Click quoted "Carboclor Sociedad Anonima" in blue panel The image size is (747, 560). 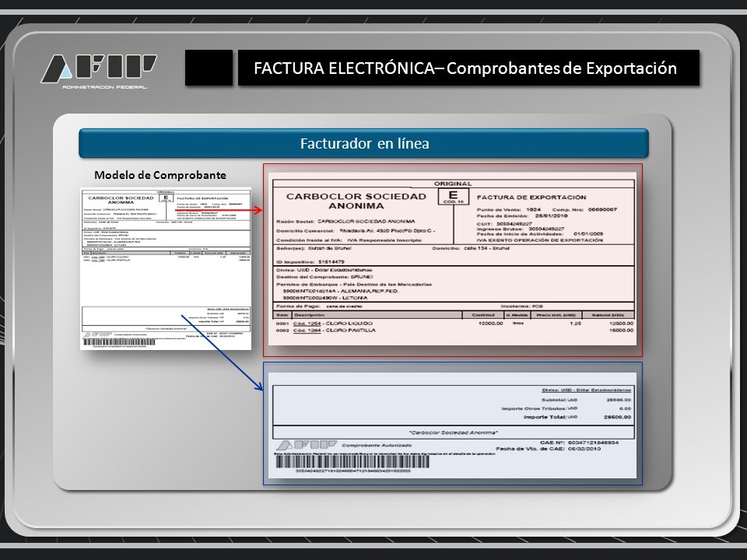coord(453,433)
